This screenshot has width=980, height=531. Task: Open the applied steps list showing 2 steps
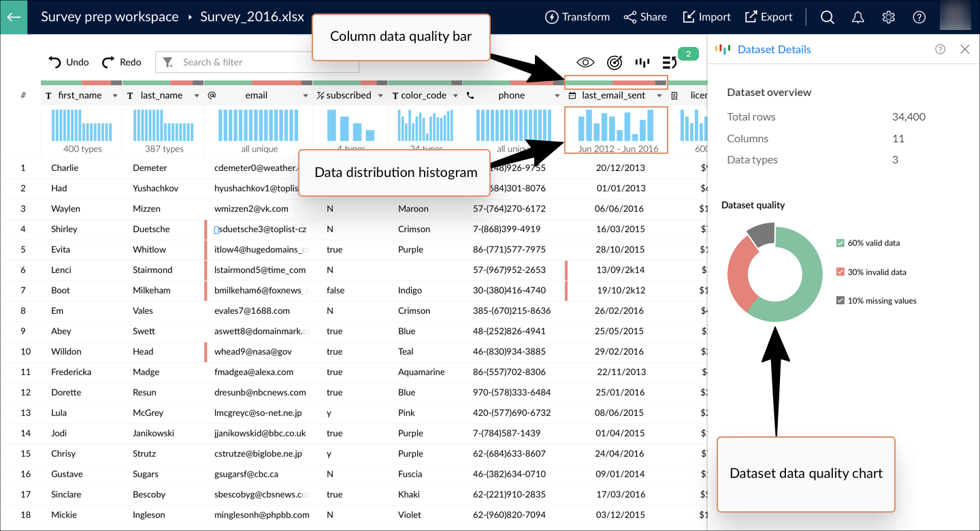tap(669, 61)
